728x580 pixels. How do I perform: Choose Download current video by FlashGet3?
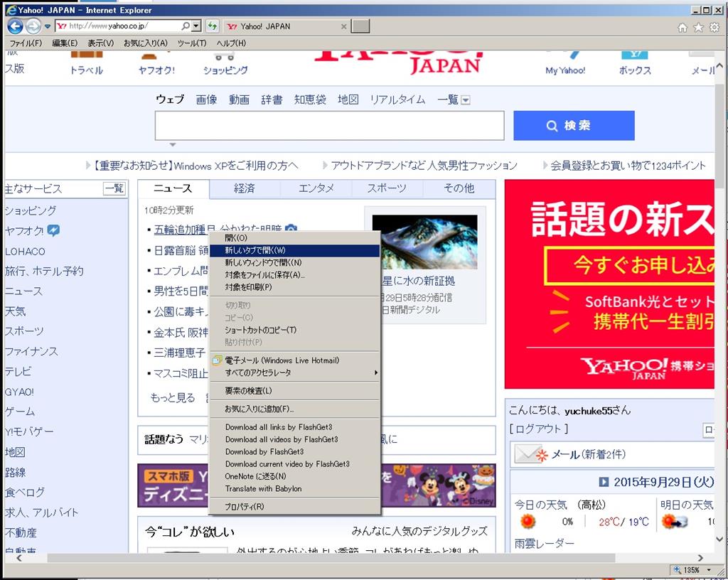[x=295, y=464]
